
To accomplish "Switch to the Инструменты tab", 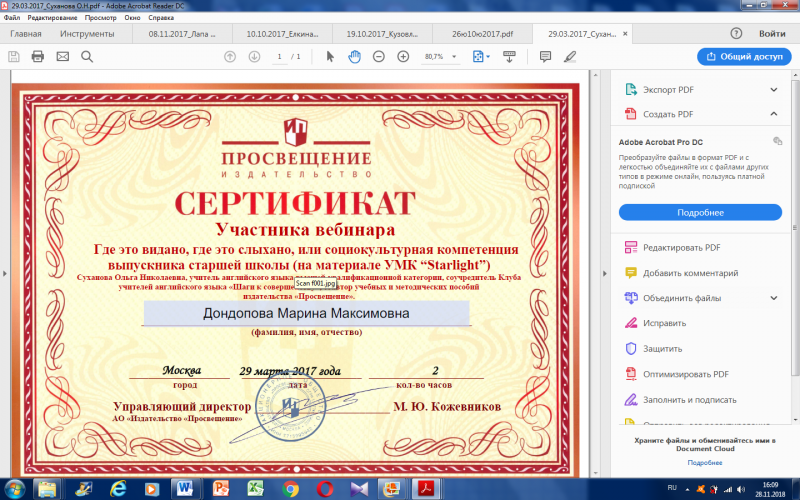I will [87, 34].
